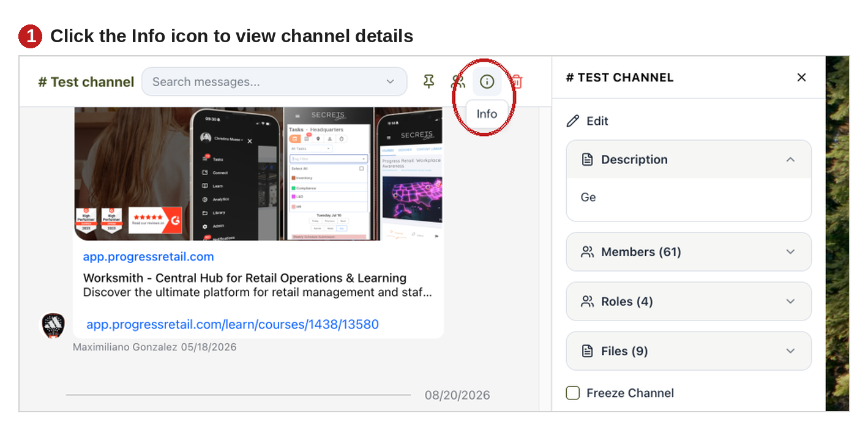Enable the Freeze Channel checkbox
Viewport: 868px width, 430px height.
[573, 393]
